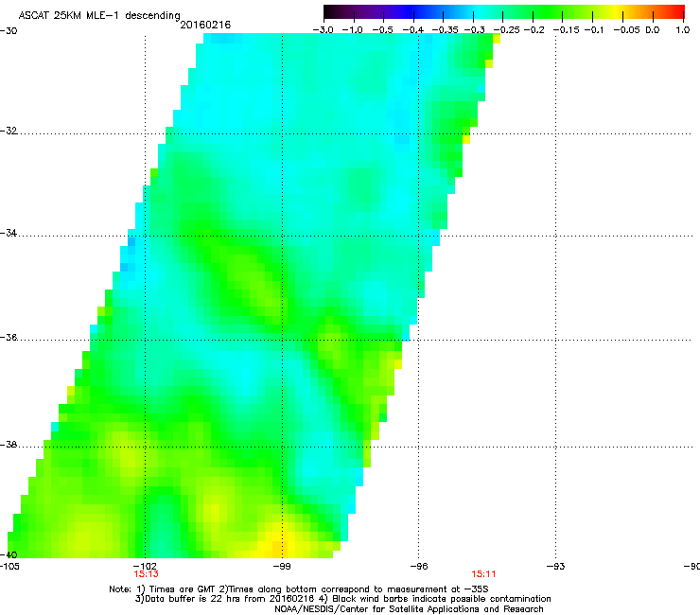
Task: Click latitude label -36
Action: click(x=9, y=337)
